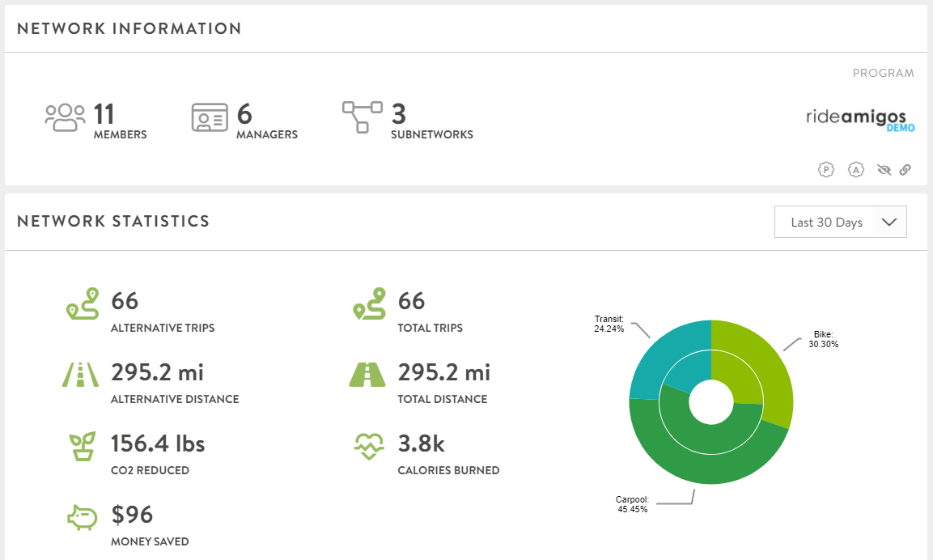
Task: Click the Total Distance road icon
Action: click(369, 374)
